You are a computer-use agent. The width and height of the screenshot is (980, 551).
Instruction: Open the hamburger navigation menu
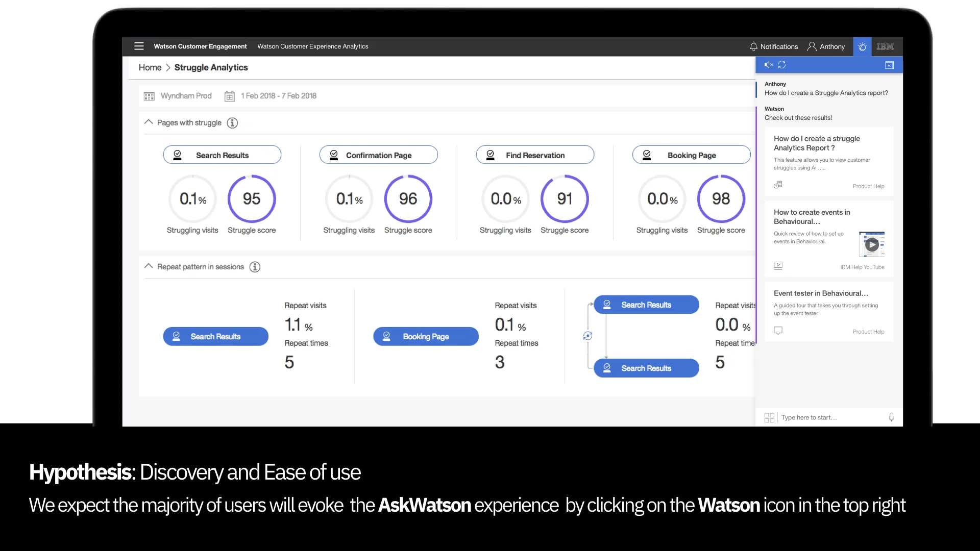pyautogui.click(x=139, y=46)
